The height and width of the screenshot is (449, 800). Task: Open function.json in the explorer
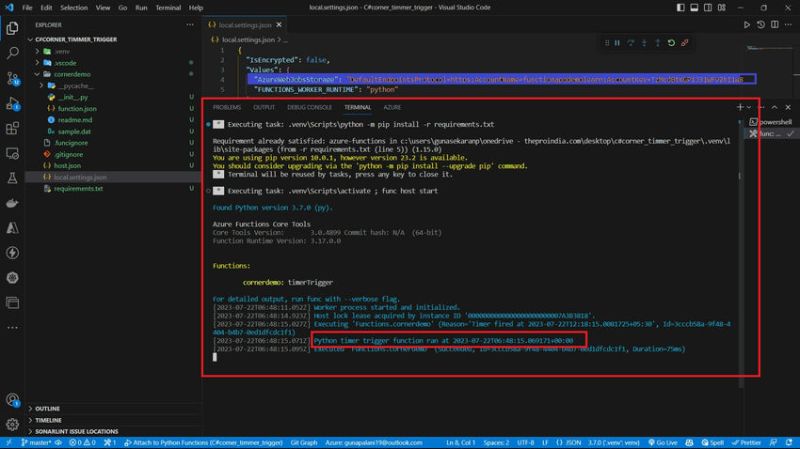(77, 109)
